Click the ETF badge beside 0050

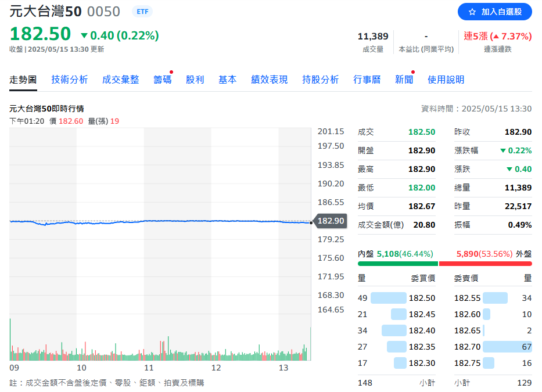(142, 12)
